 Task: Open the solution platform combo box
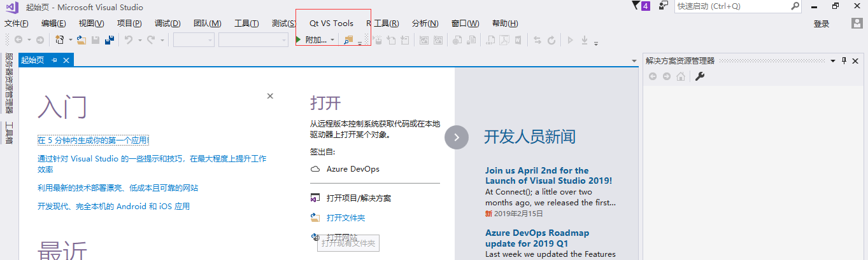point(253,39)
